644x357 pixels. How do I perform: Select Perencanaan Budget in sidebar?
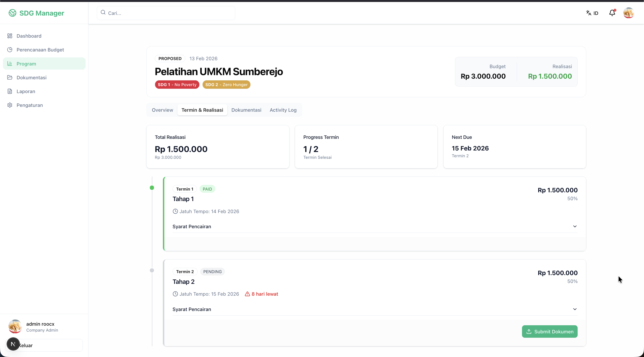coord(40,49)
